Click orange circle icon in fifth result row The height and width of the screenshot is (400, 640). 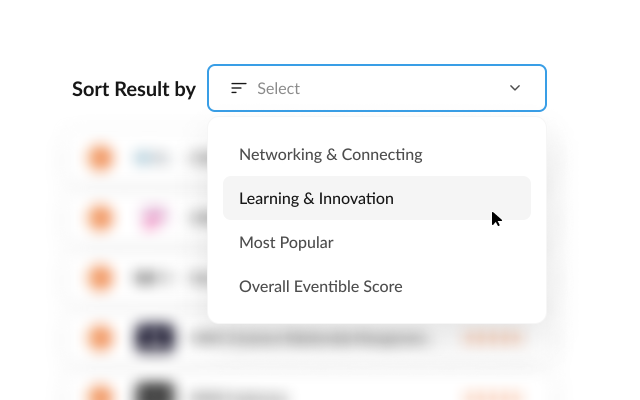click(98, 392)
